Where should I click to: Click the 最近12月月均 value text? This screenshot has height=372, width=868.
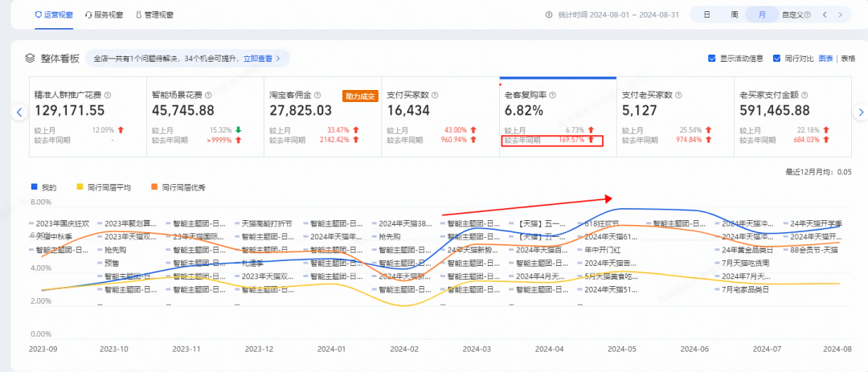818,172
